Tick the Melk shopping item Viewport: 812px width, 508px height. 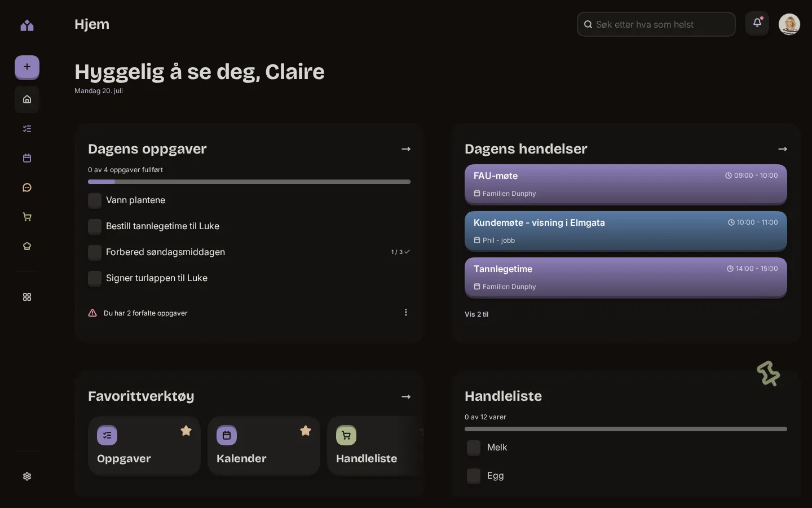point(474,448)
